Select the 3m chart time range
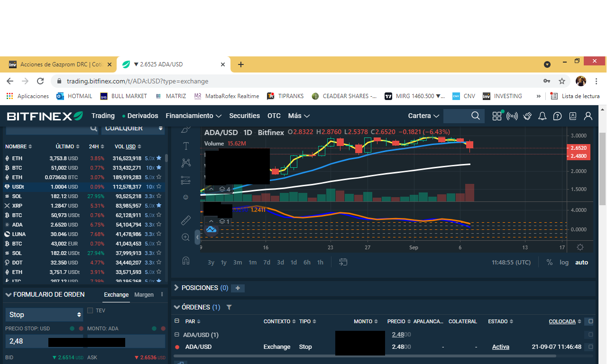Image resolution: width=607 pixels, height=364 pixels. coord(238,262)
